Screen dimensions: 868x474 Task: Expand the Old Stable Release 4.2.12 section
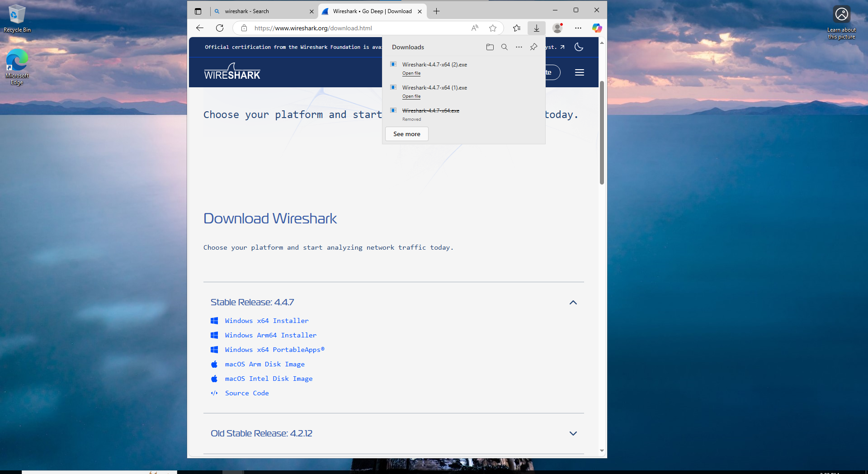tap(573, 433)
